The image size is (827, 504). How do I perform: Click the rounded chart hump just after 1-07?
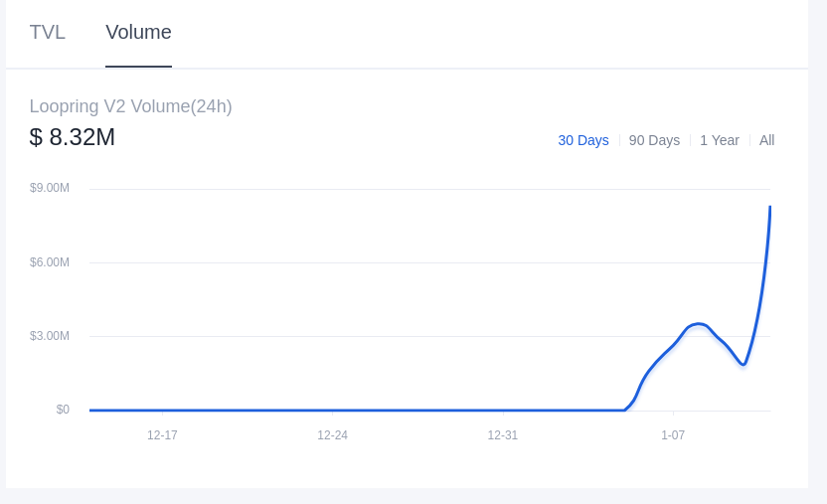pyautogui.click(x=699, y=324)
